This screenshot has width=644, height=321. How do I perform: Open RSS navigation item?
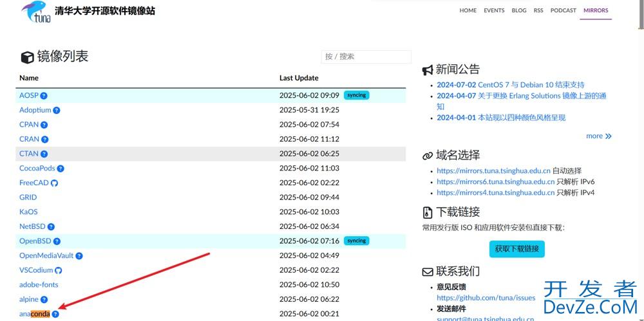(x=538, y=10)
